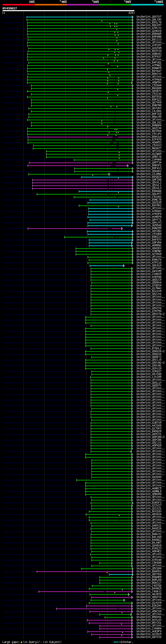Select label UniRef100_B9SBZ4

tap(149, 177)
